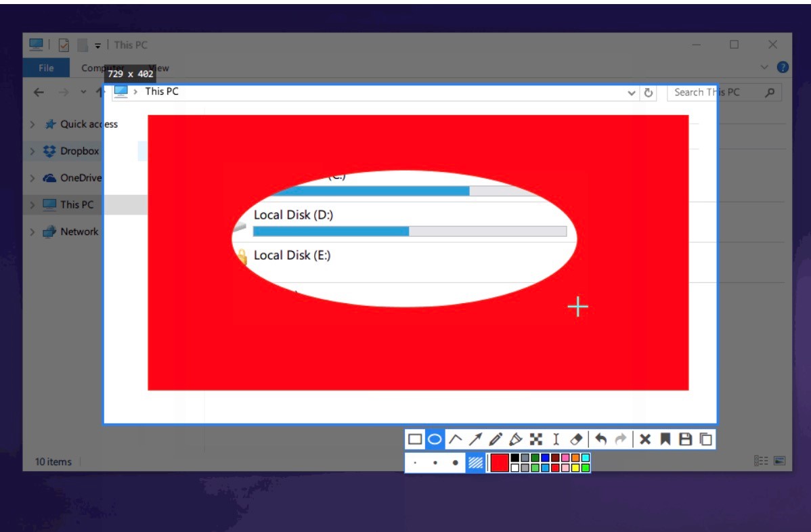
Task: Open recent locations dropdown arrow
Action: (83, 93)
